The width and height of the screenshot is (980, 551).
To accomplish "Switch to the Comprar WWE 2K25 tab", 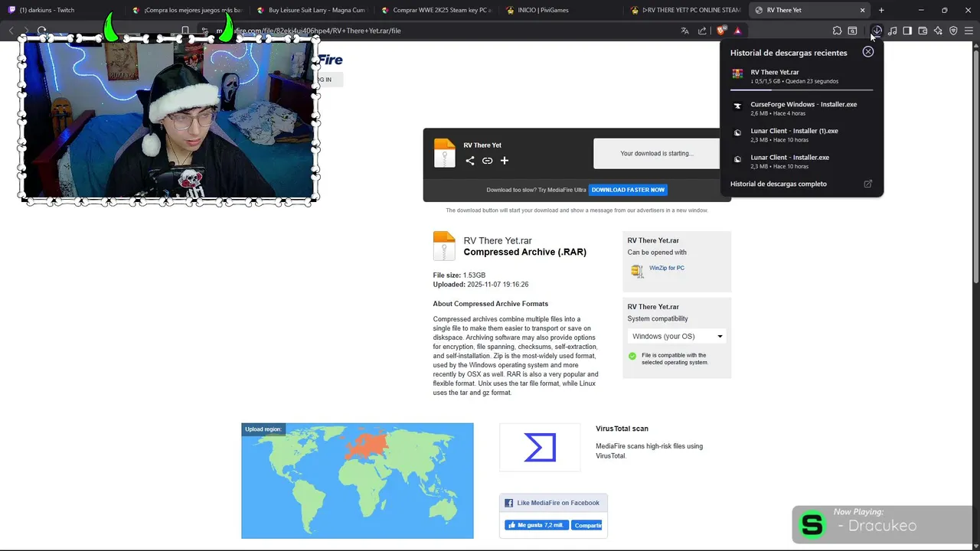I will coord(436,10).
